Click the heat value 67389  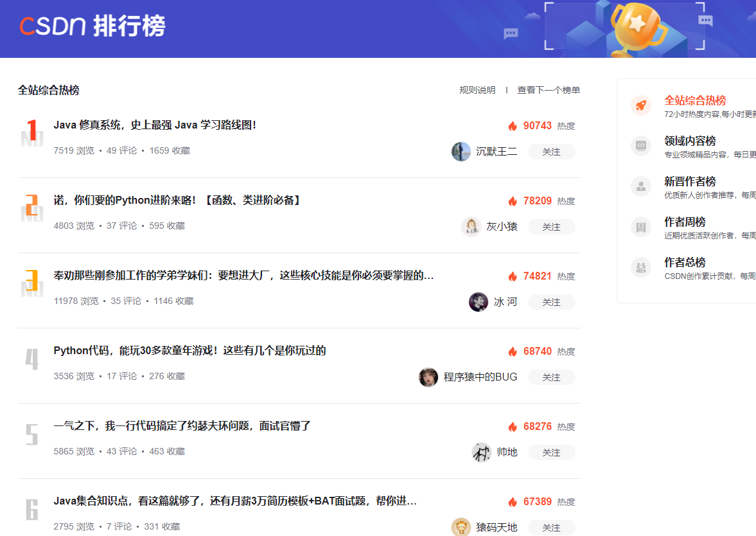pyautogui.click(x=537, y=502)
